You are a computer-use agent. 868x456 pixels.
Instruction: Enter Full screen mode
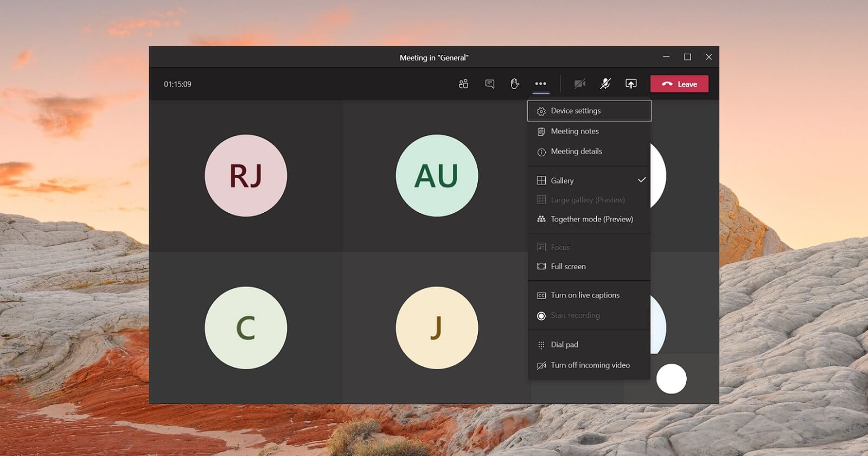coord(568,267)
